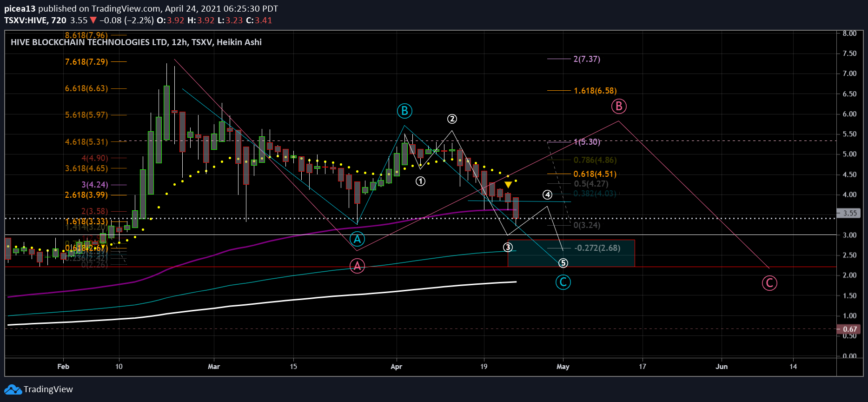Click the 0.618(4.51) retracement label

pyautogui.click(x=596, y=174)
